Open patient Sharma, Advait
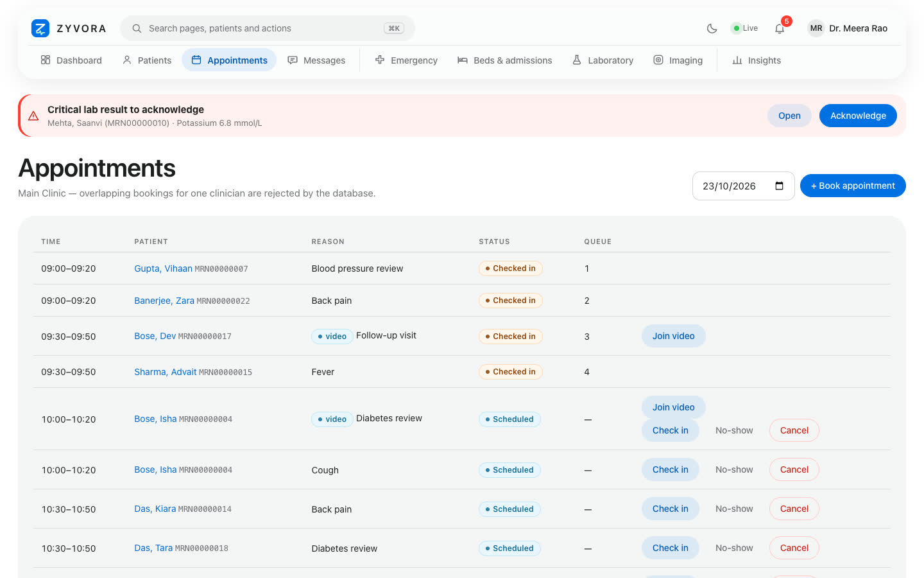This screenshot has width=924, height=578. coord(166,372)
